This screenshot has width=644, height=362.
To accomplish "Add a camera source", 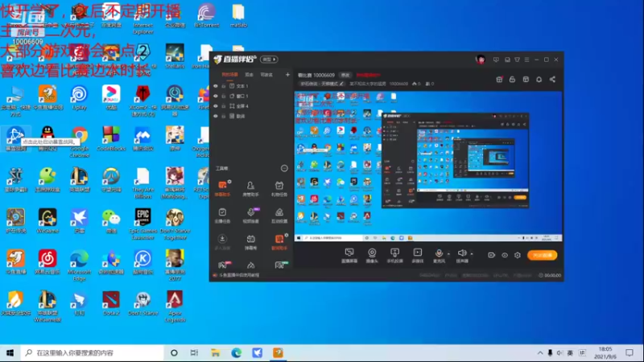I will tap(372, 255).
